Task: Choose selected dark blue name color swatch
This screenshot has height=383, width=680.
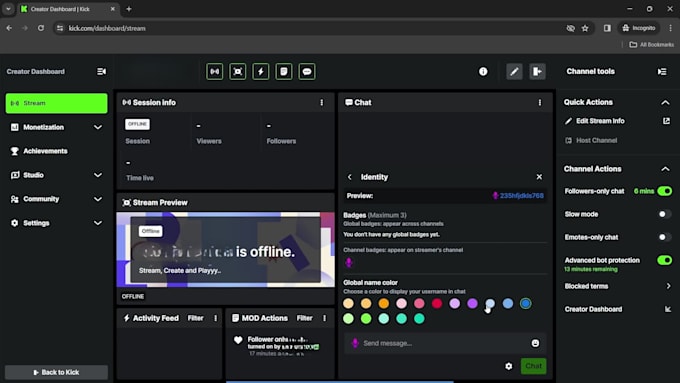Action: click(526, 304)
